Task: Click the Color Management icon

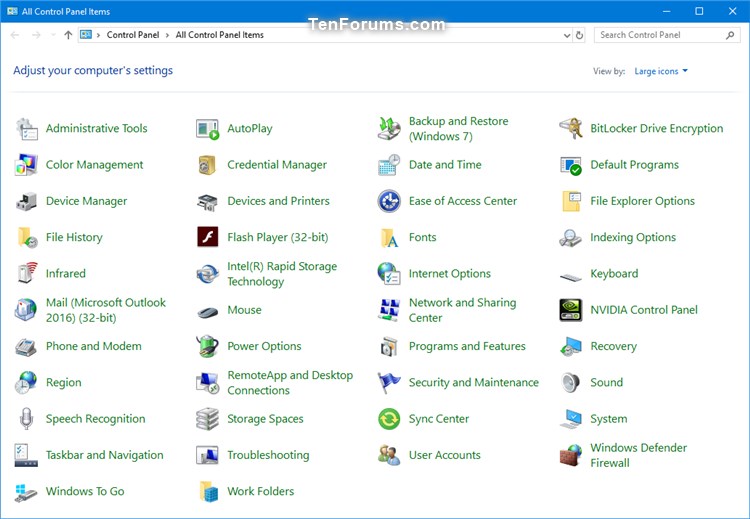Action: (26, 165)
